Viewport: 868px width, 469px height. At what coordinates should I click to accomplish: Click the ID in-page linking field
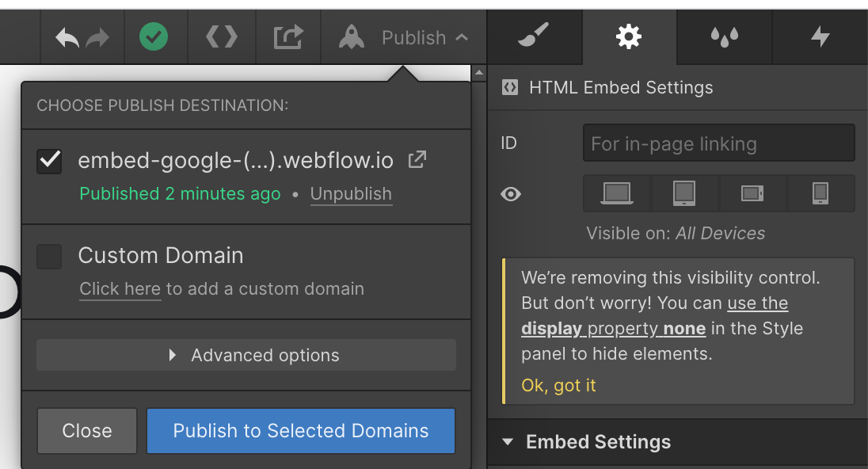tap(718, 143)
